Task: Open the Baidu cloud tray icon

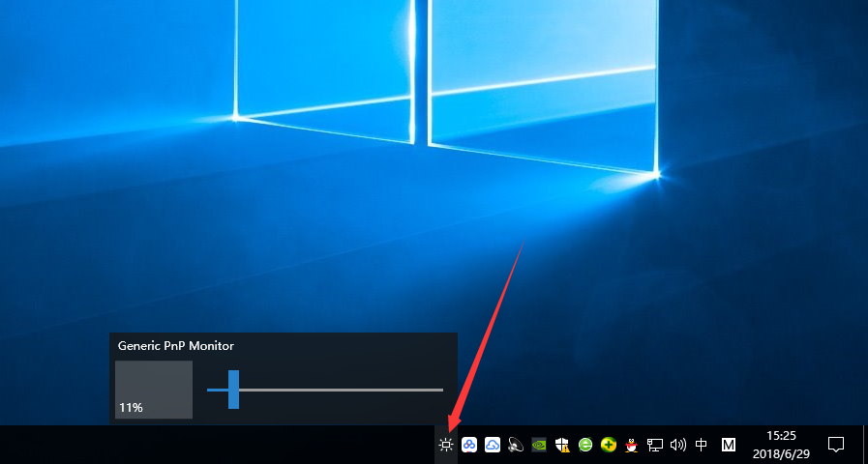Action: coord(469,444)
